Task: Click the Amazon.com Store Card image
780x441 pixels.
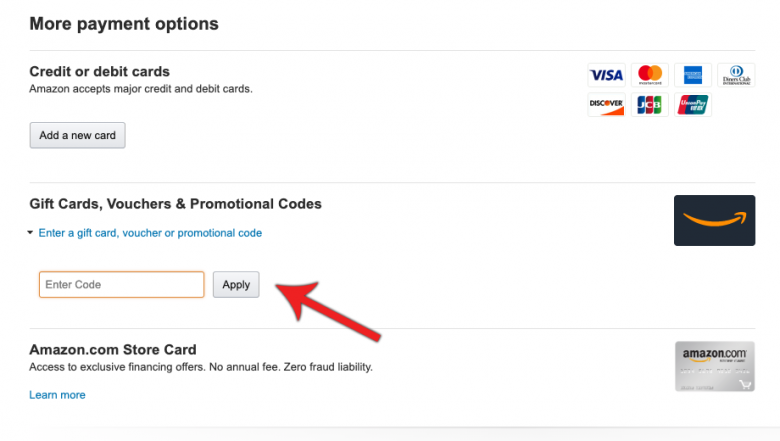Action: (715, 366)
